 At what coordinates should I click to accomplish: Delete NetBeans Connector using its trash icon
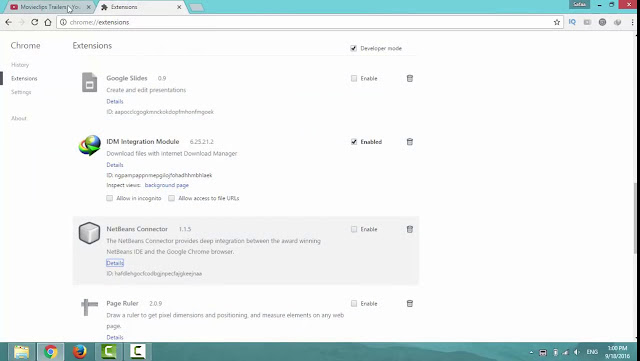[x=410, y=229]
